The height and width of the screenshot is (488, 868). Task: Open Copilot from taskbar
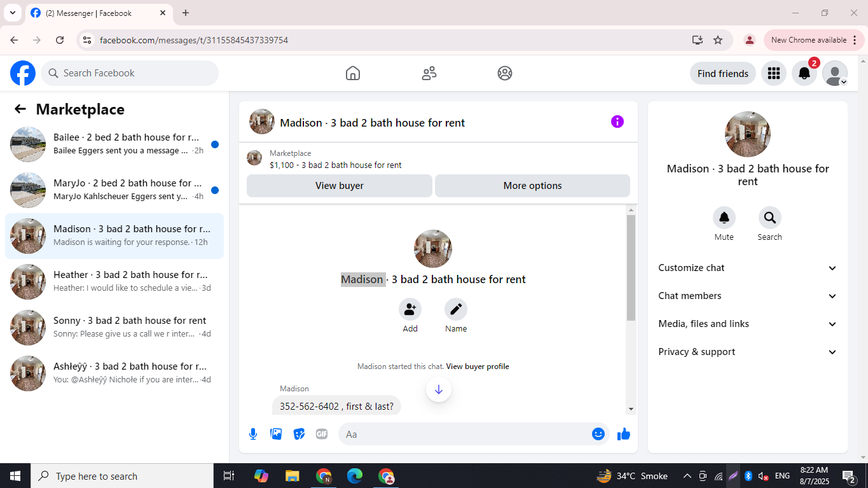tap(261, 476)
